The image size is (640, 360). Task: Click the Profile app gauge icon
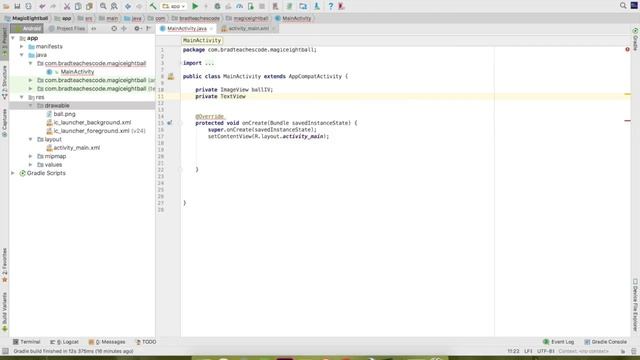coord(240,6)
